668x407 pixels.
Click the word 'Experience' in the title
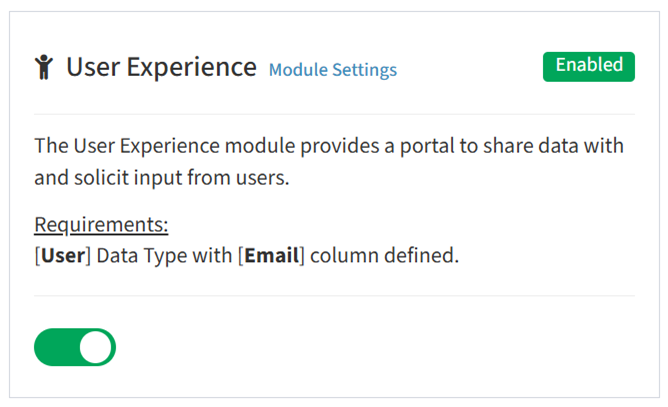click(x=192, y=67)
